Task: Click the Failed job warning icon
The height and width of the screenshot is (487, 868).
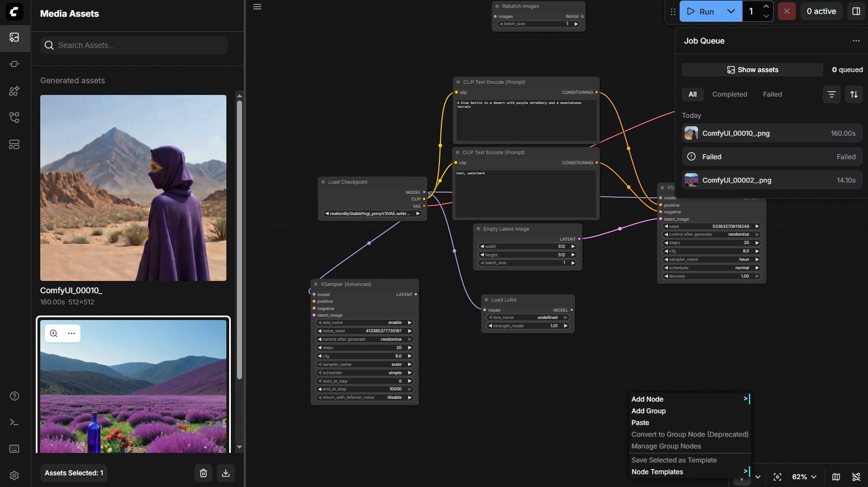Action: coord(691,157)
